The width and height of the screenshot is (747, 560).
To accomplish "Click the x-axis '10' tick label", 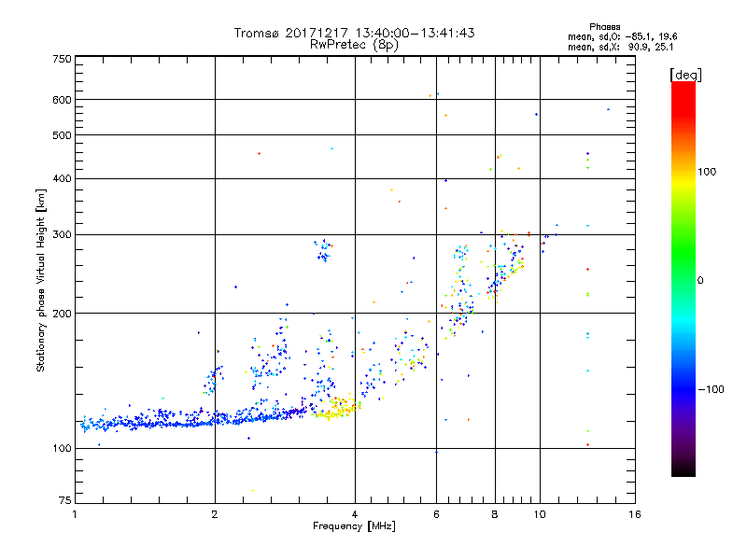I will [x=540, y=514].
